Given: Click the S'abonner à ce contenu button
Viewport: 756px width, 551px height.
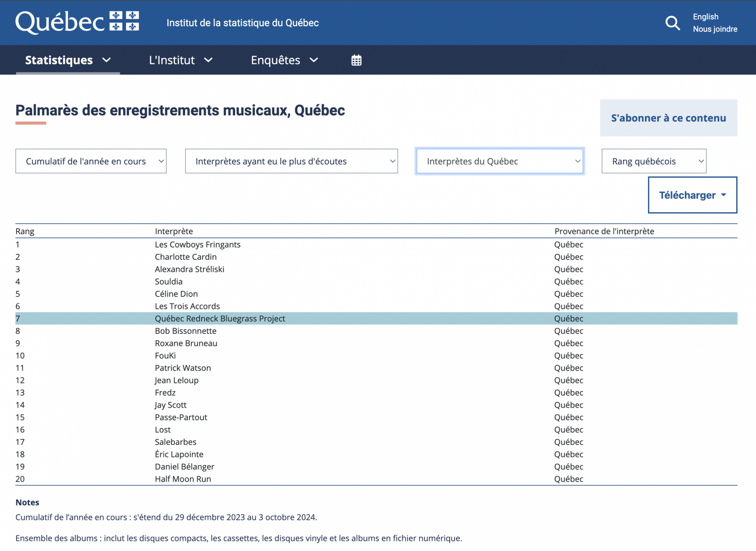Looking at the screenshot, I should click(668, 118).
